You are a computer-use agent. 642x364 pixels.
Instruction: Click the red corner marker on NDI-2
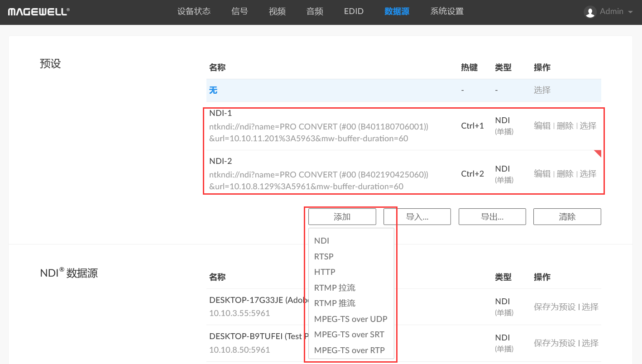click(x=598, y=153)
